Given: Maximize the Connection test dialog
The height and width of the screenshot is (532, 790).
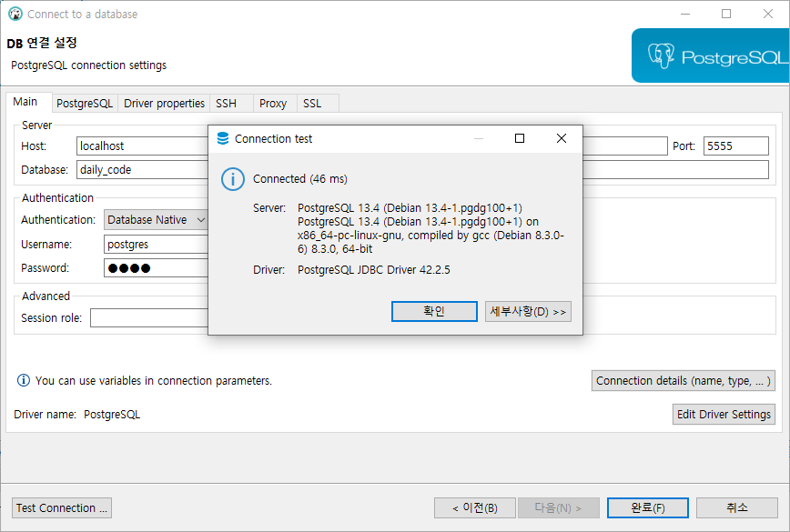Looking at the screenshot, I should point(520,138).
